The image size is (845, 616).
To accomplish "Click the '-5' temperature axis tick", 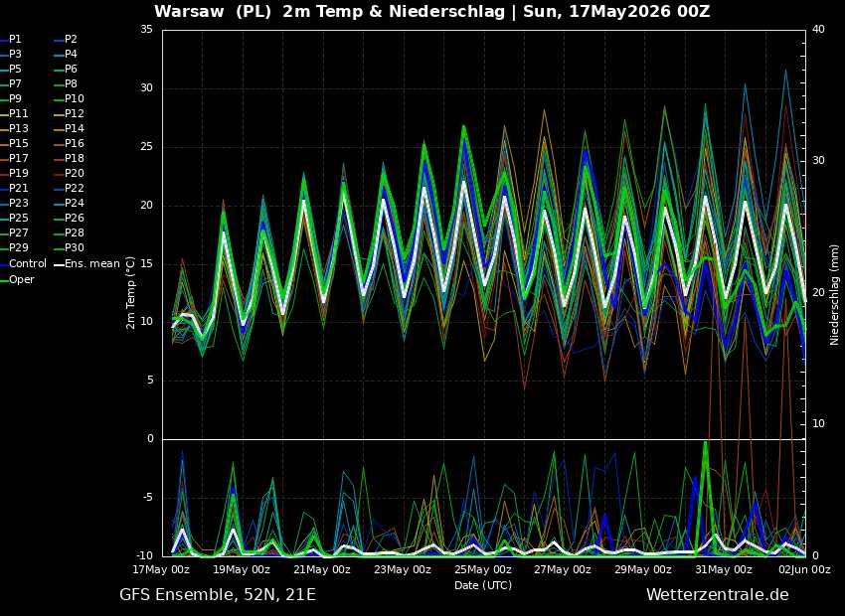I will [x=147, y=497].
